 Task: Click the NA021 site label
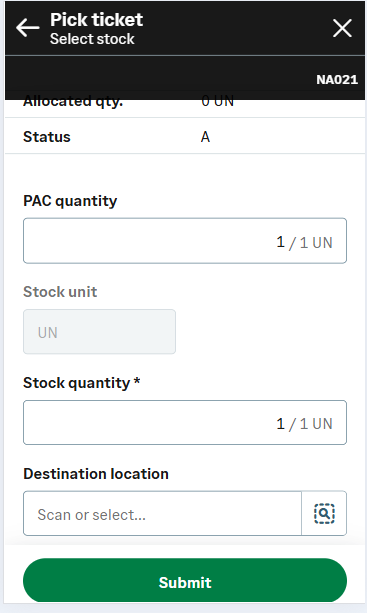(337, 80)
